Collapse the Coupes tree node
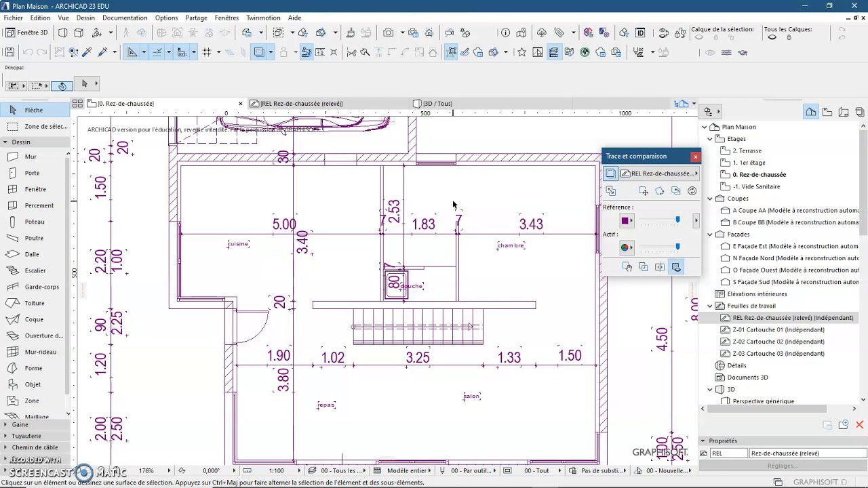The image size is (868, 488). tap(710, 199)
